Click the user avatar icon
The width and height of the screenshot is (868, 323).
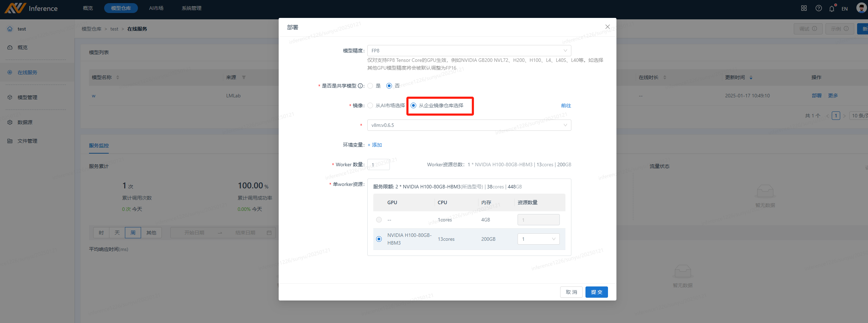(x=861, y=8)
